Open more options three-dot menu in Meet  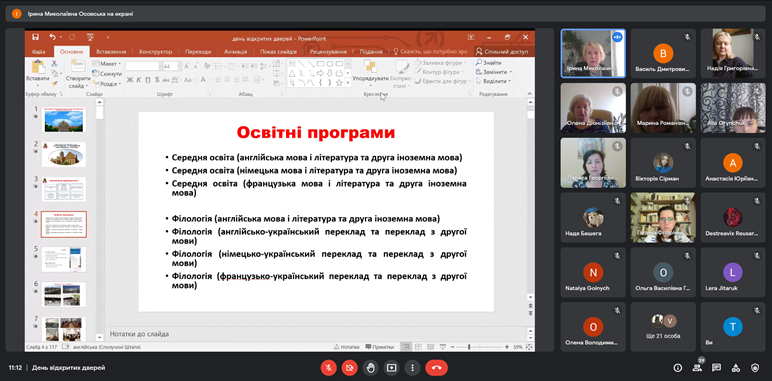(x=412, y=367)
